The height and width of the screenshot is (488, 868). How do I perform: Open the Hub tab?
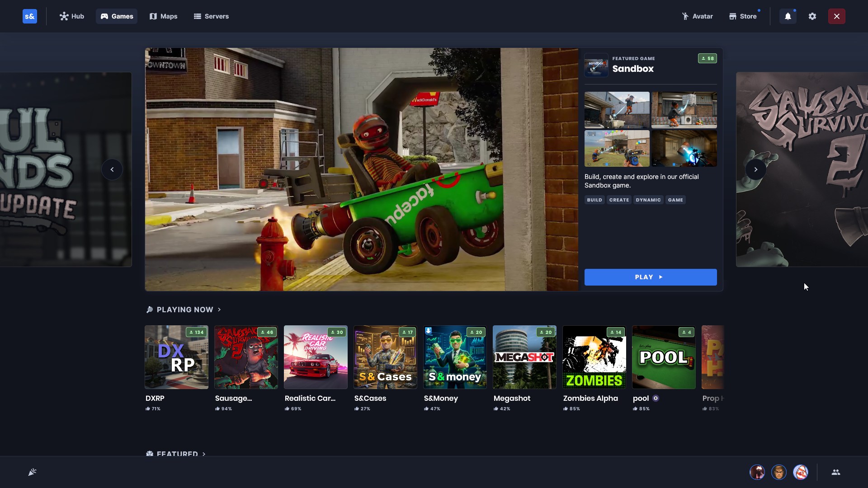pos(72,16)
